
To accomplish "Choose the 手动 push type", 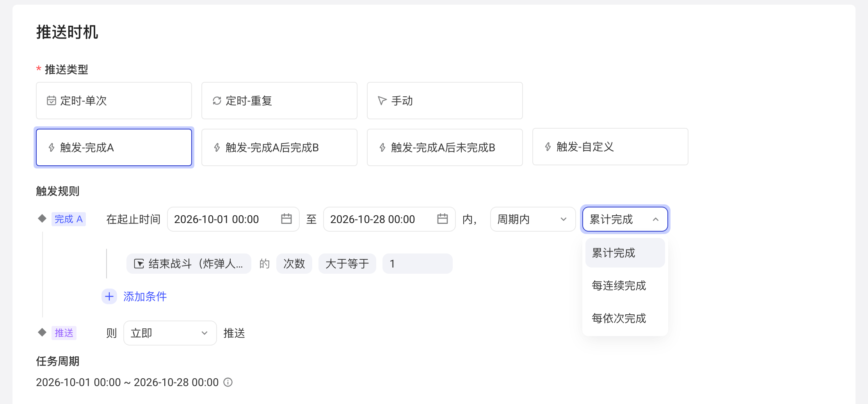I will click(445, 101).
